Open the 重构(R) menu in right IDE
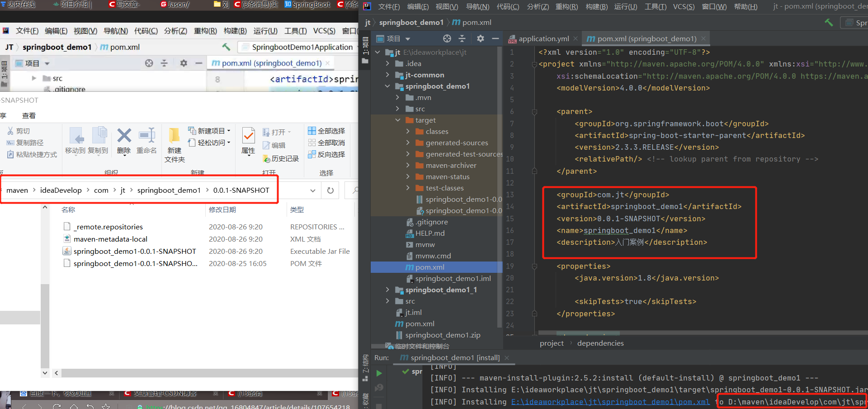Image resolution: width=868 pixels, height=409 pixels. tap(566, 6)
